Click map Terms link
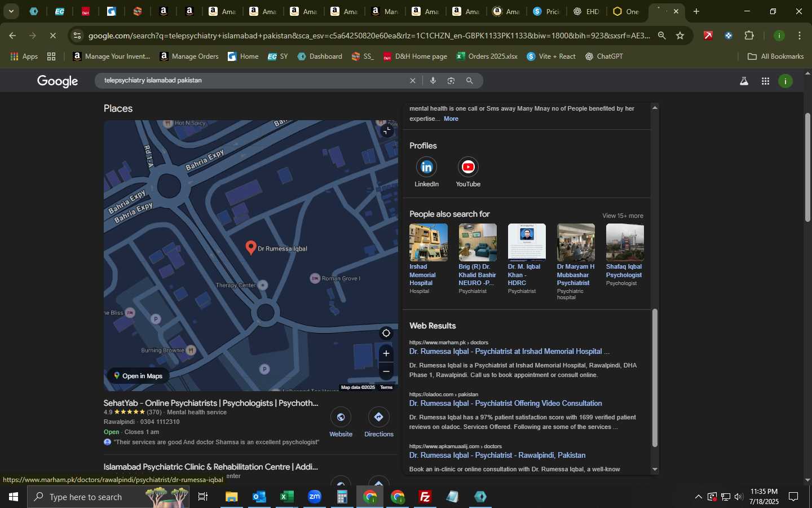The width and height of the screenshot is (812, 508). pyautogui.click(x=386, y=387)
